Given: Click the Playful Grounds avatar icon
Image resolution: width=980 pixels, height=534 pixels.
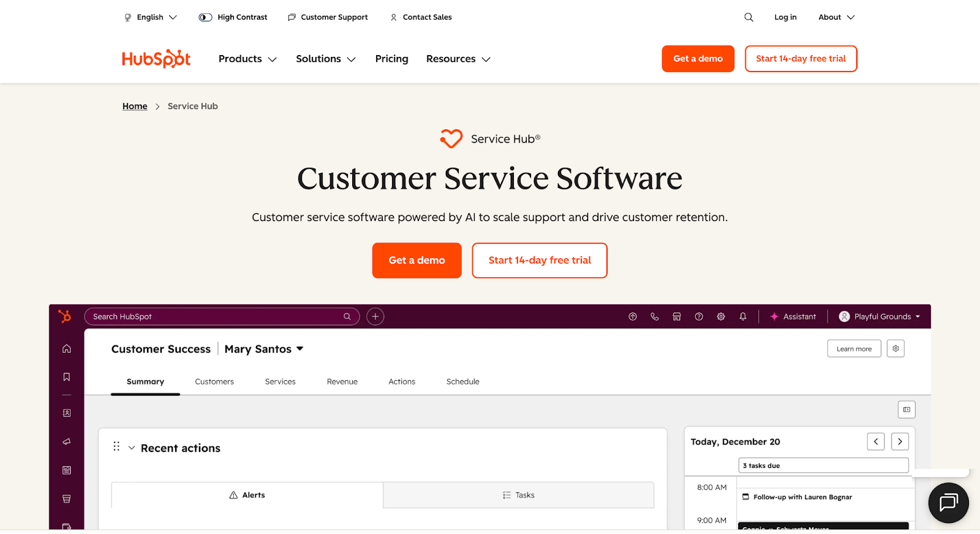Looking at the screenshot, I should 844,317.
